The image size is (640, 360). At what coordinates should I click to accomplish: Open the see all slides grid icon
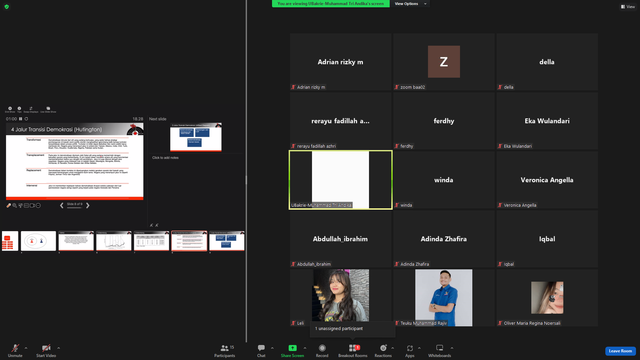click(x=20, y=206)
